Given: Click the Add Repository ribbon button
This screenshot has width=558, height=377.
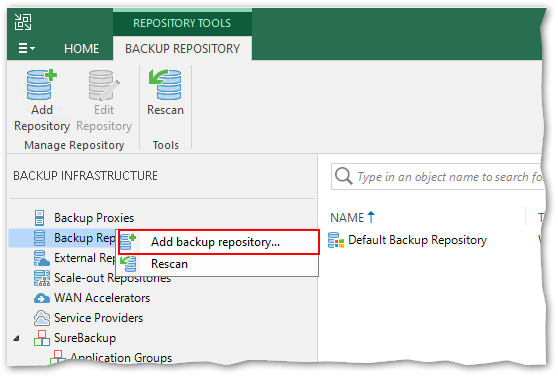Looking at the screenshot, I should [42, 101].
